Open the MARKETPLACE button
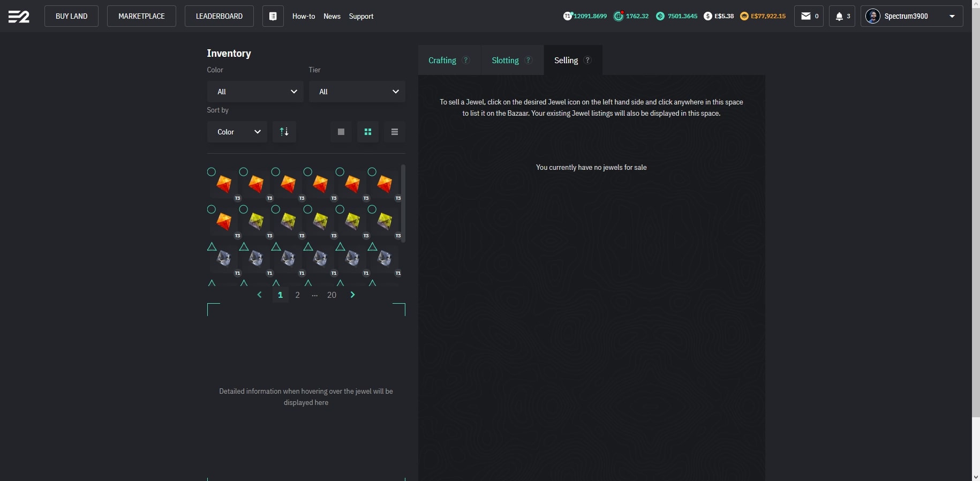The image size is (980, 481). coord(141,16)
